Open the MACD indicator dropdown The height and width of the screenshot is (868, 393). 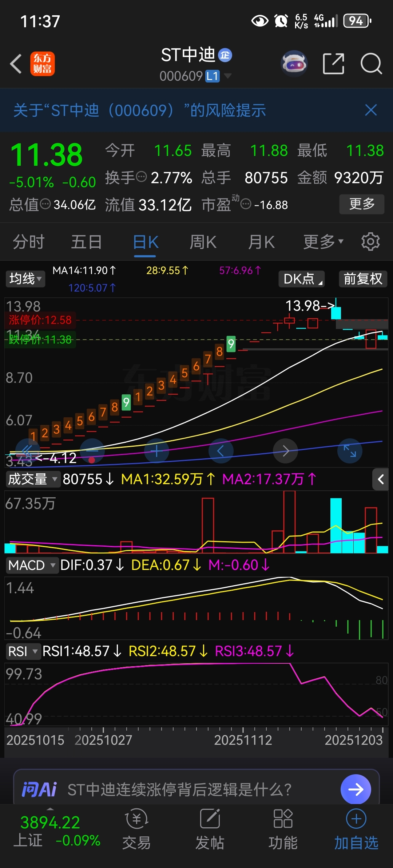pos(32,565)
